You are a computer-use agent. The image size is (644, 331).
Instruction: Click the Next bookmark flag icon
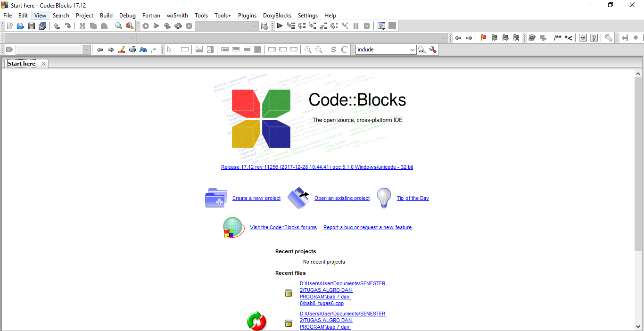[x=505, y=38]
